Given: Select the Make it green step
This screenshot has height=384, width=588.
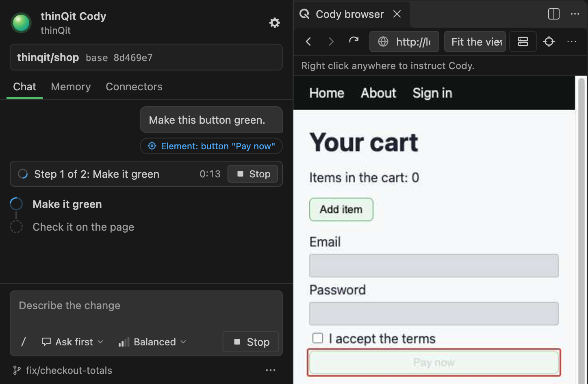Looking at the screenshot, I should click(67, 204).
